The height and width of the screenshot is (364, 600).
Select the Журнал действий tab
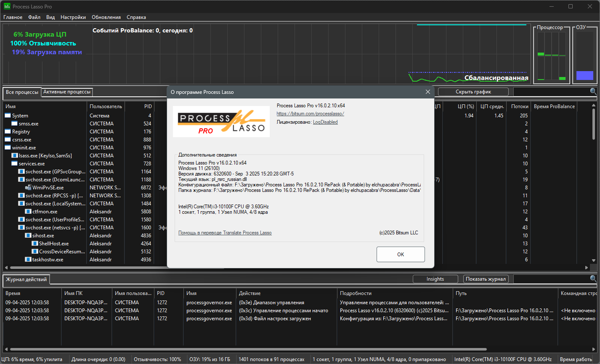(x=26, y=279)
